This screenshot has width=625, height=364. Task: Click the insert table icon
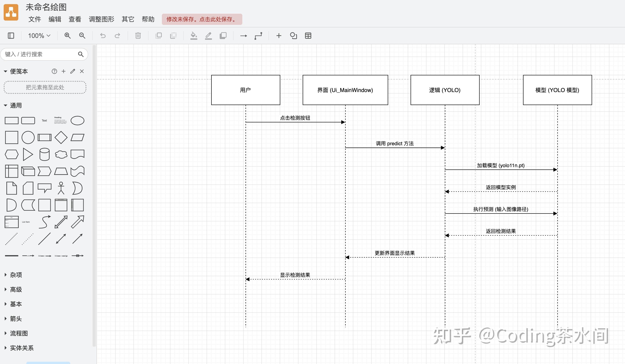[x=308, y=35]
